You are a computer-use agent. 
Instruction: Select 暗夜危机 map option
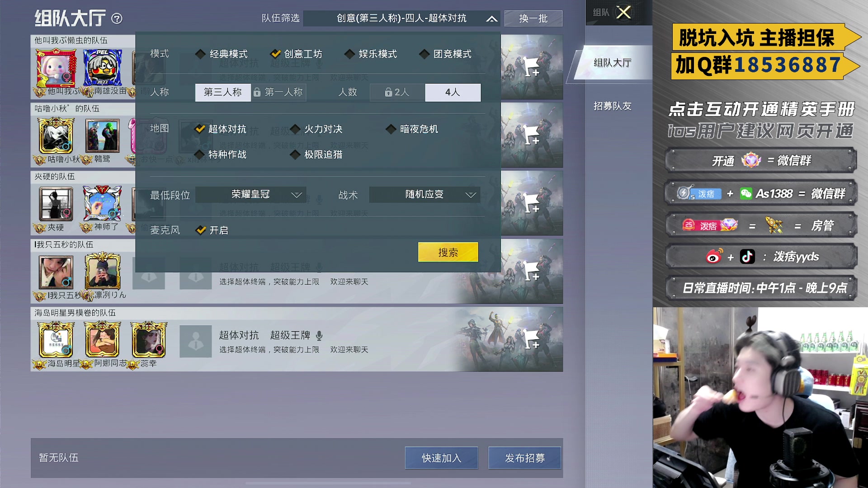tap(412, 129)
